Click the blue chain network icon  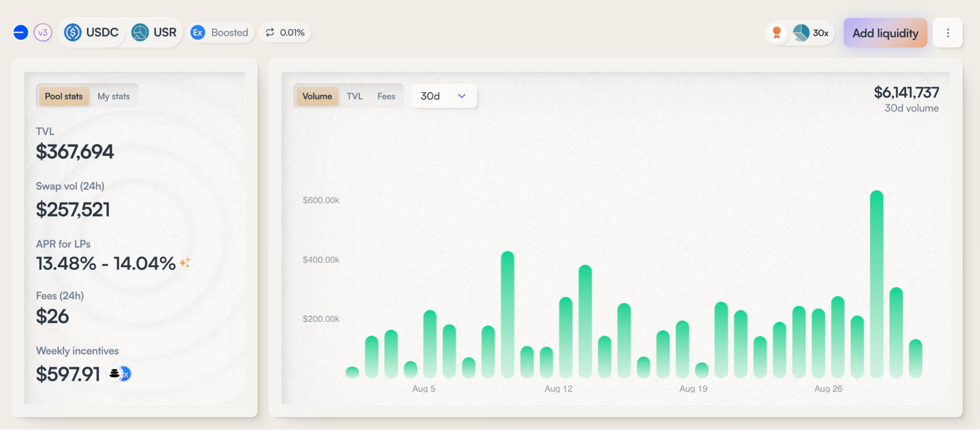coord(21,33)
